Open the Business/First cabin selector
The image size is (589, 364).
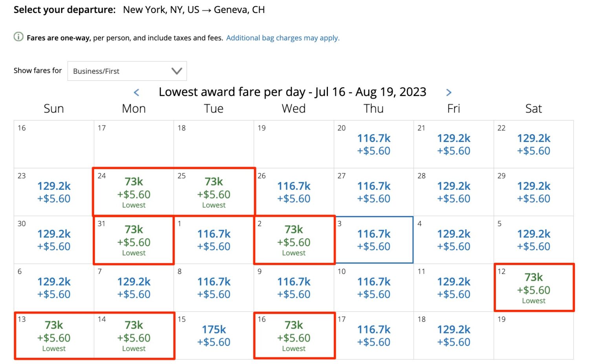point(126,71)
